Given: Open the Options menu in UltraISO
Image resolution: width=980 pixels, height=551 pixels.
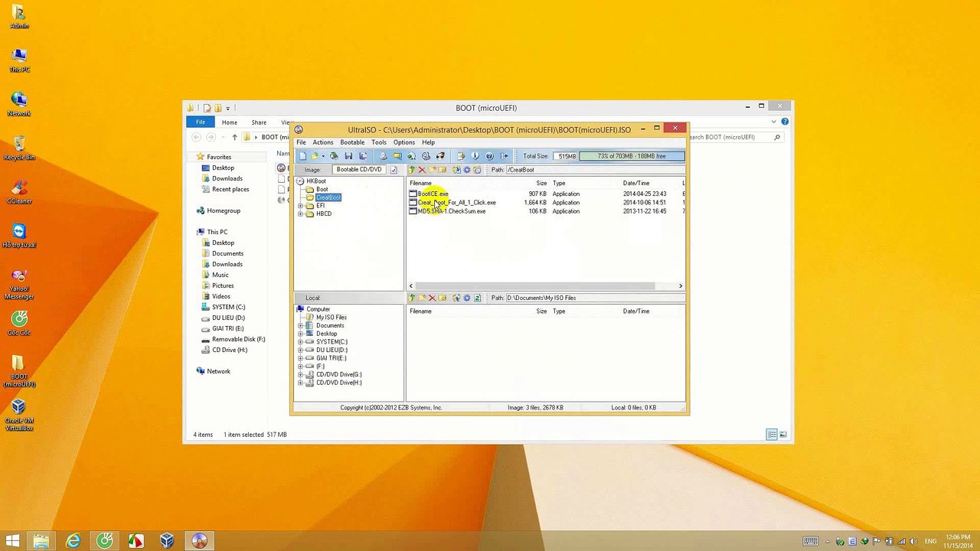Looking at the screenshot, I should (x=404, y=142).
